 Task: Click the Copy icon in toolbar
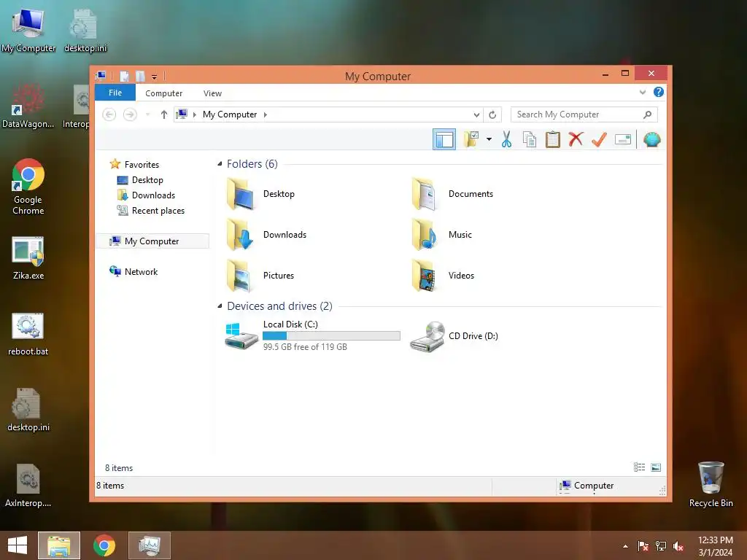[530, 139]
